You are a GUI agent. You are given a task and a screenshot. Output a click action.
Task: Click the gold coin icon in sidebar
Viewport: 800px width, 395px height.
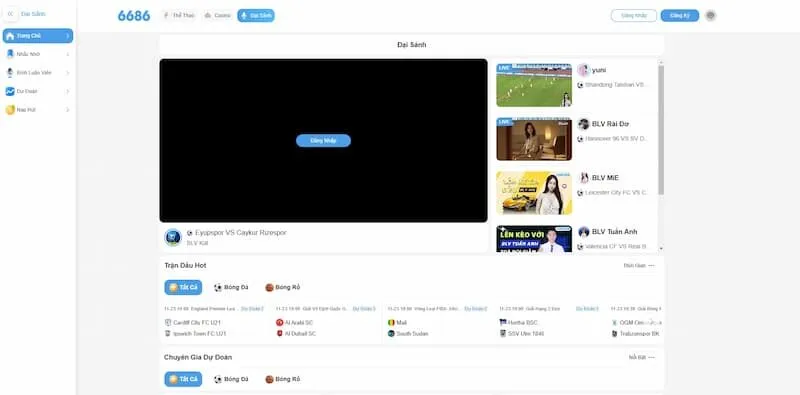[x=10, y=110]
